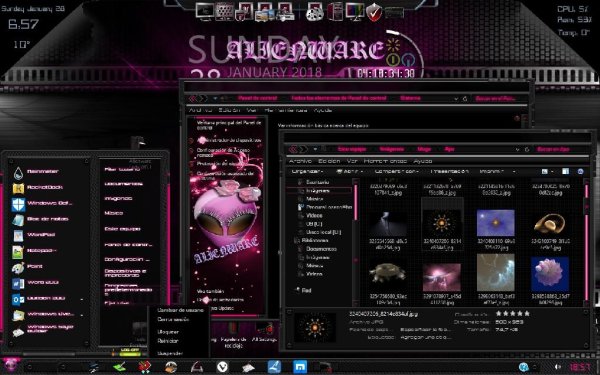Open the Vivaldi browser on the taskbar
This screenshot has height=375, width=600.
223,367
